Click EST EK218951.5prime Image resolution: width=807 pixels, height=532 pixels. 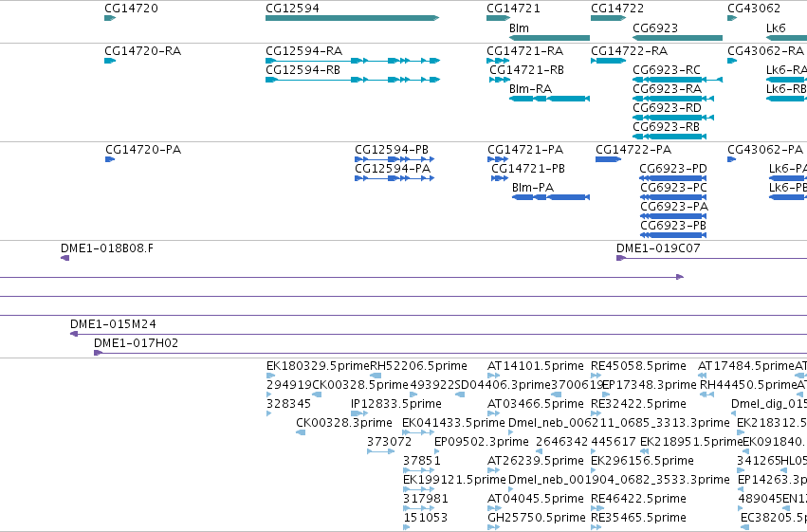[x=644, y=451]
